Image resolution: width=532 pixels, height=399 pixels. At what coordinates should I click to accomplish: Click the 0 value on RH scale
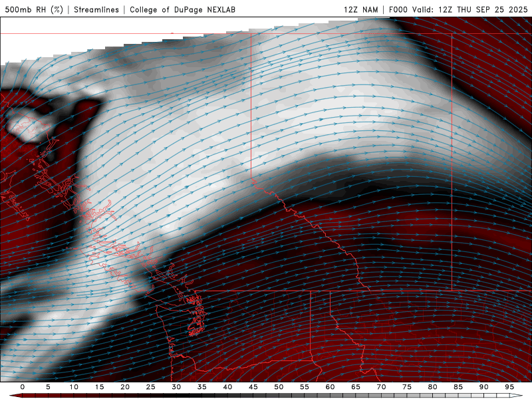[x=23, y=387]
